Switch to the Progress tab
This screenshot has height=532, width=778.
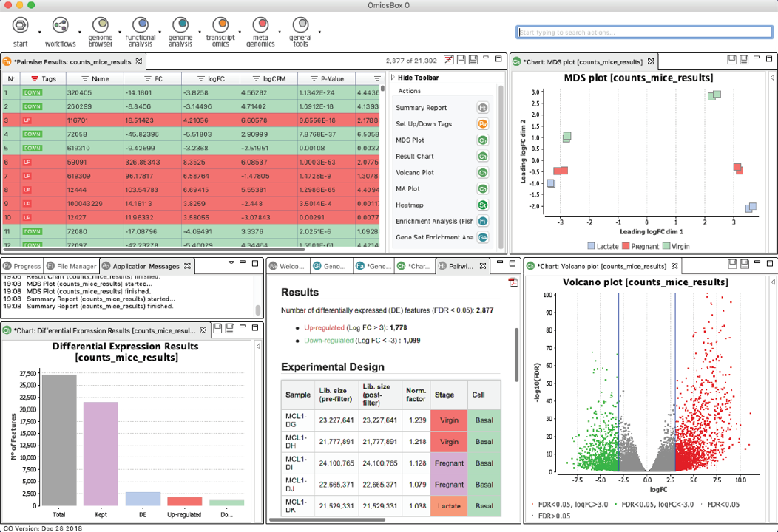22,266
